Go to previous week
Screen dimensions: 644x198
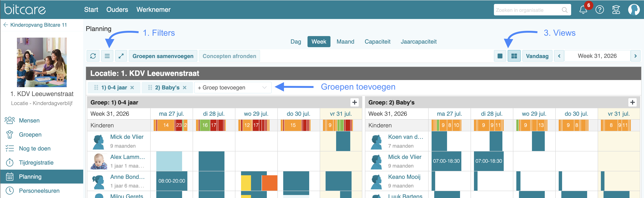559,56
